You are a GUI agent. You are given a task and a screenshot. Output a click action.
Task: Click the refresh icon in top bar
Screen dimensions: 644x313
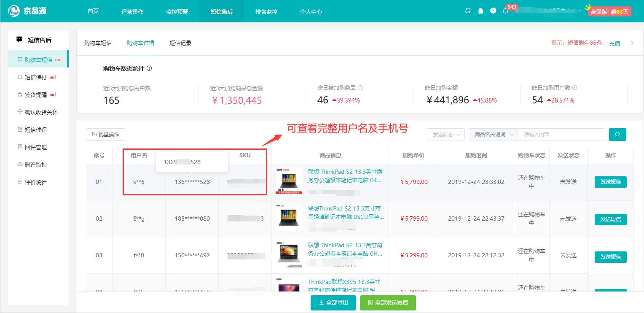468,11
